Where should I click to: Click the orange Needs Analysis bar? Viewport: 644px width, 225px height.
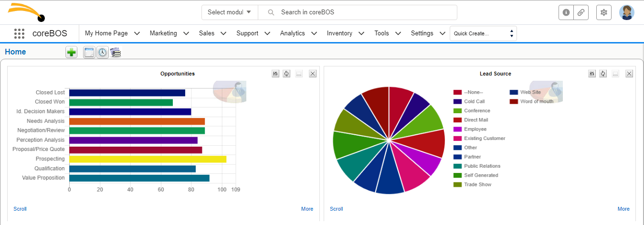click(x=137, y=121)
